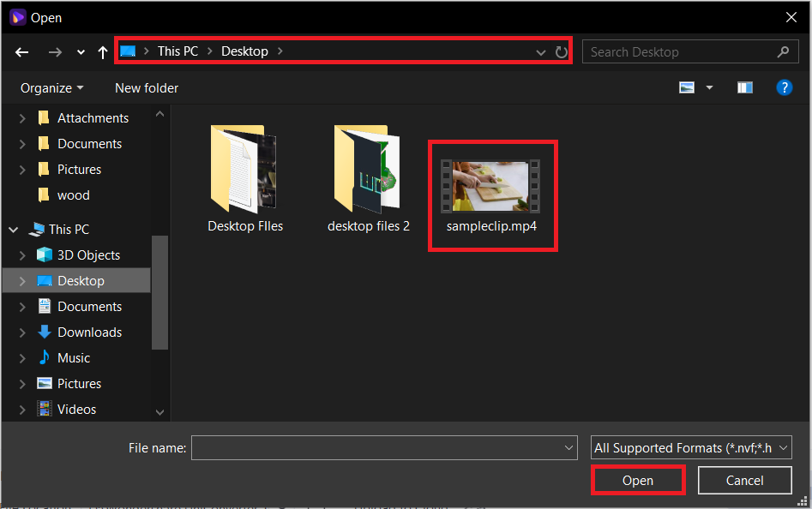Click the Forward navigation arrow
The image size is (812, 509).
55,51
